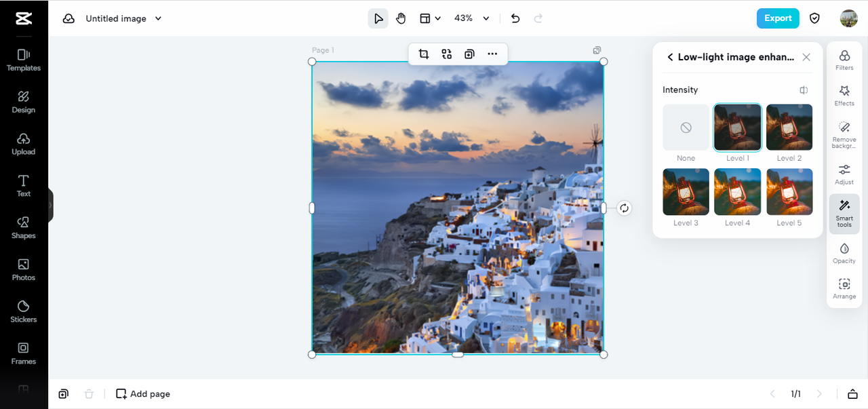
Task: Open the Frames panel
Action: 24,353
